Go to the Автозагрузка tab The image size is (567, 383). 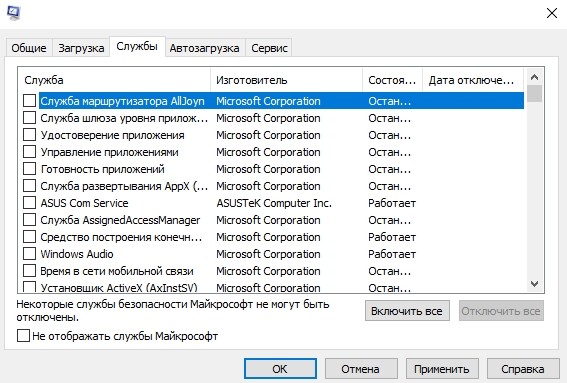pyautogui.click(x=204, y=48)
